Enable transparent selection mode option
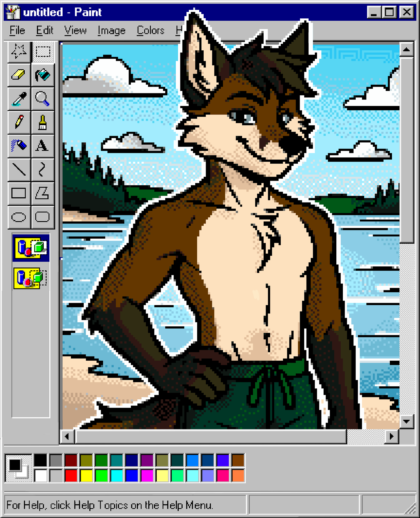 pyautogui.click(x=31, y=278)
